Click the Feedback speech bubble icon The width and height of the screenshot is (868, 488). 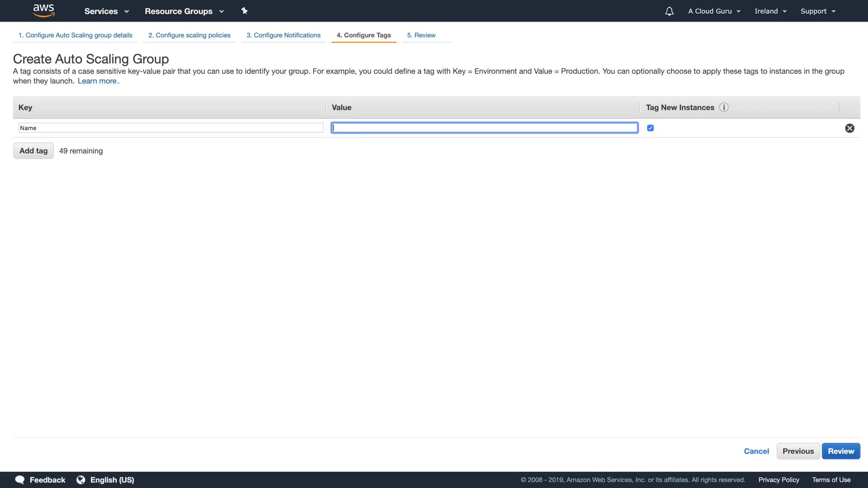20,480
